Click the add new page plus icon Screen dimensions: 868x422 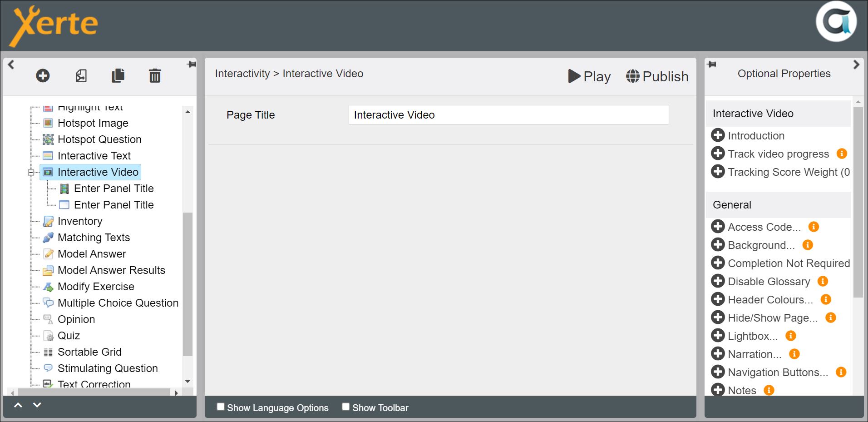coord(43,75)
